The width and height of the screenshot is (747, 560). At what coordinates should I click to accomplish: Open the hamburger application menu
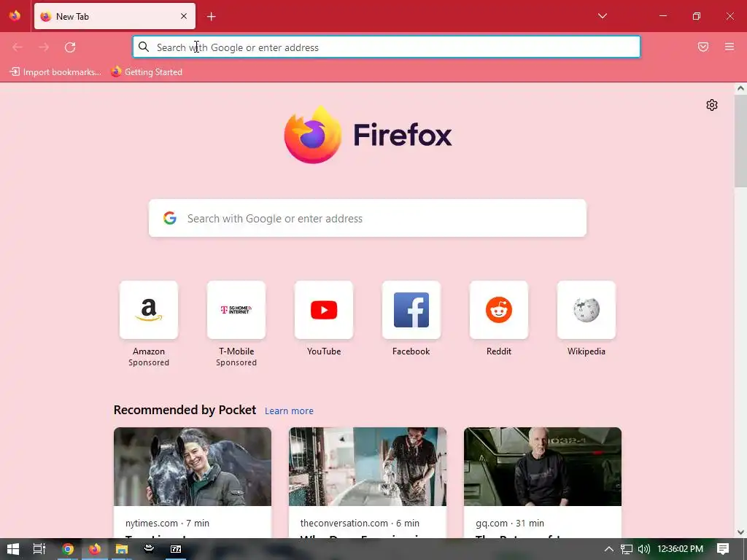[x=729, y=47]
